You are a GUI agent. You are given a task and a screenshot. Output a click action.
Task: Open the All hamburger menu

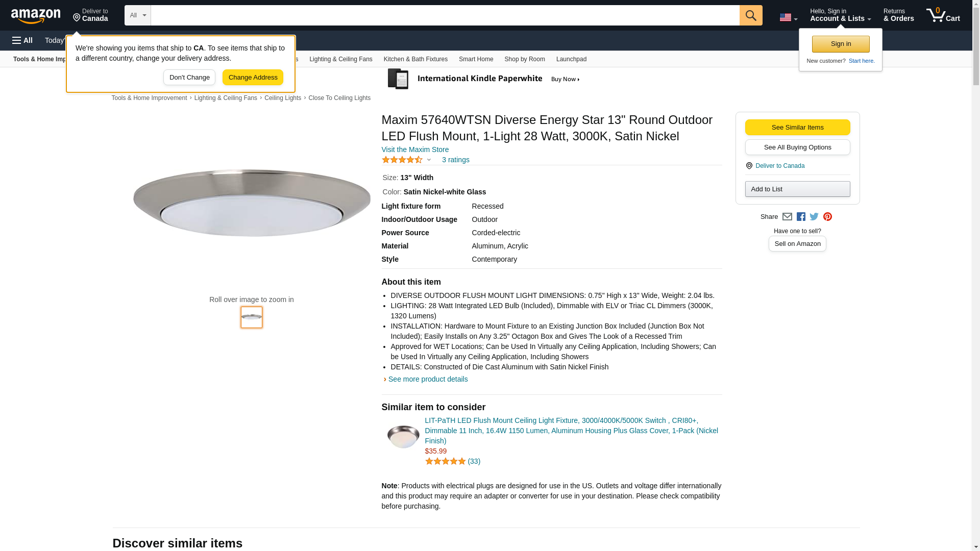pyautogui.click(x=22, y=40)
